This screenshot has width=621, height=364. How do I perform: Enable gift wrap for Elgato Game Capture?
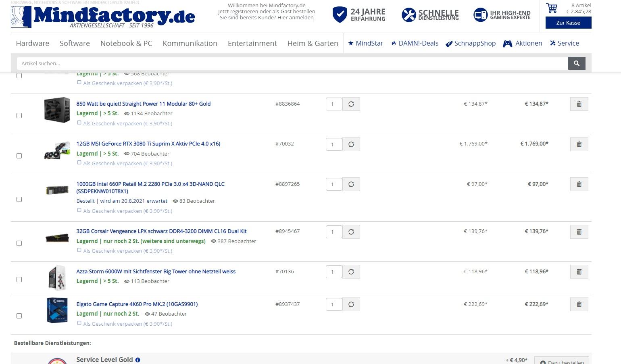[x=79, y=323]
